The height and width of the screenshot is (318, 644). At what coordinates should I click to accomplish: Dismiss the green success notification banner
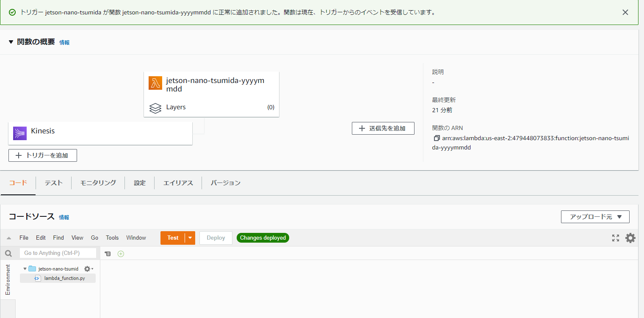point(625,12)
